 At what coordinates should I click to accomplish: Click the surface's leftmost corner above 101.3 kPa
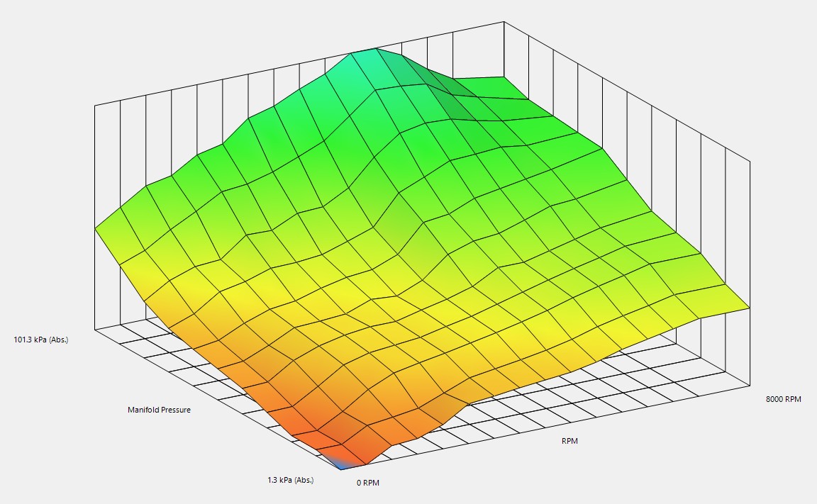(x=96, y=228)
